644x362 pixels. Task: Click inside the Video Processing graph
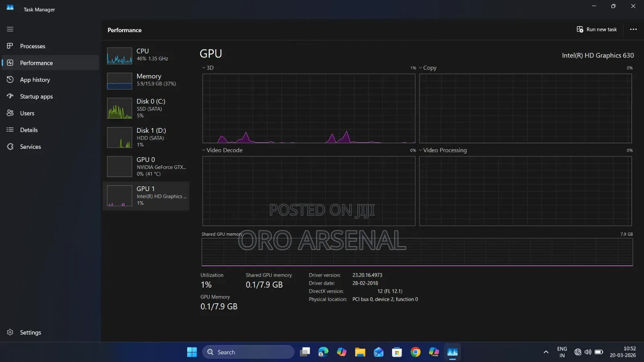pyautogui.click(x=525, y=191)
